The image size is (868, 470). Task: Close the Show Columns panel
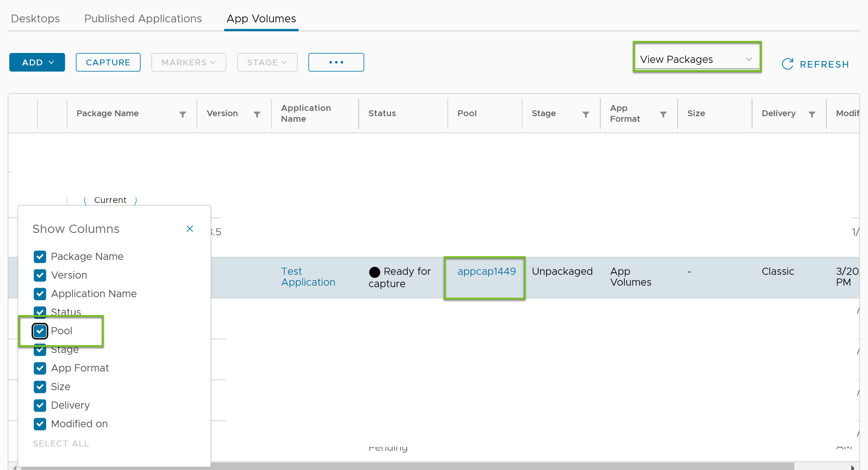point(190,228)
